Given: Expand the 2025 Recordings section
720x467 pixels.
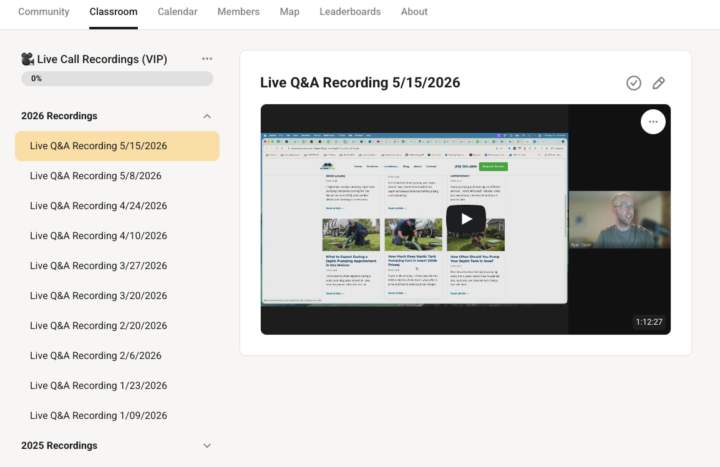Looking at the screenshot, I should (207, 445).
